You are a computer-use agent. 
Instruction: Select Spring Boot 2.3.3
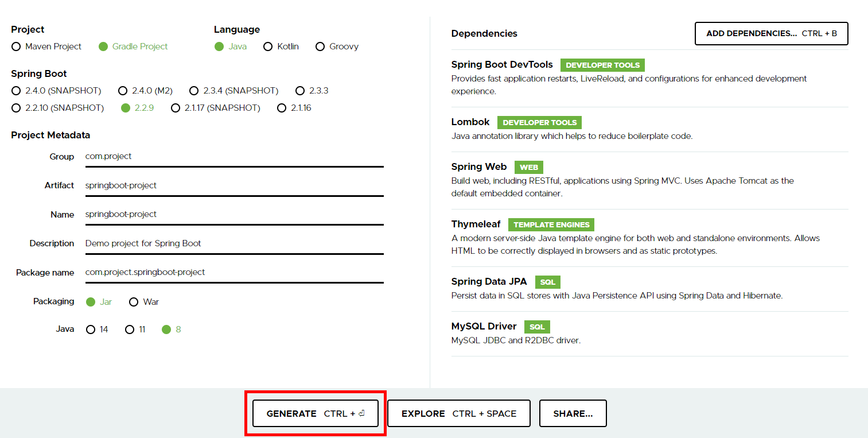(300, 91)
